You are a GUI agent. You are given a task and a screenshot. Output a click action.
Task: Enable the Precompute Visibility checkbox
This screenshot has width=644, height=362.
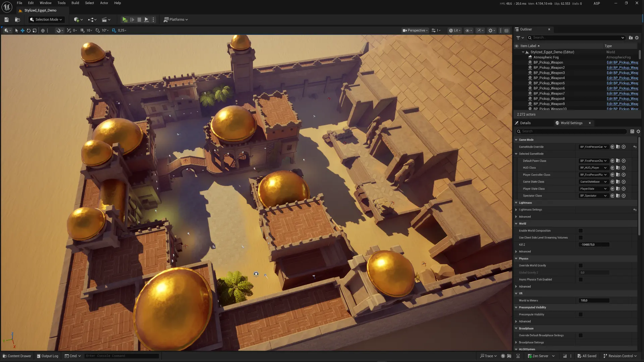tap(581, 314)
